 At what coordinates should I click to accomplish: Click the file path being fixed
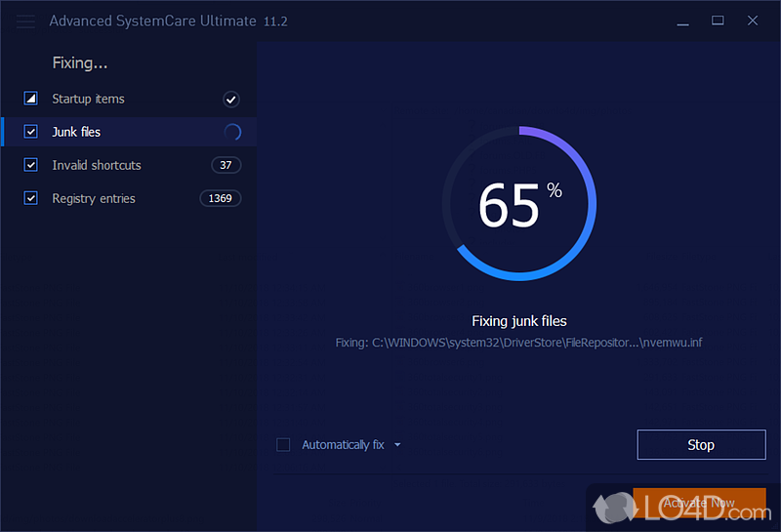pos(518,342)
